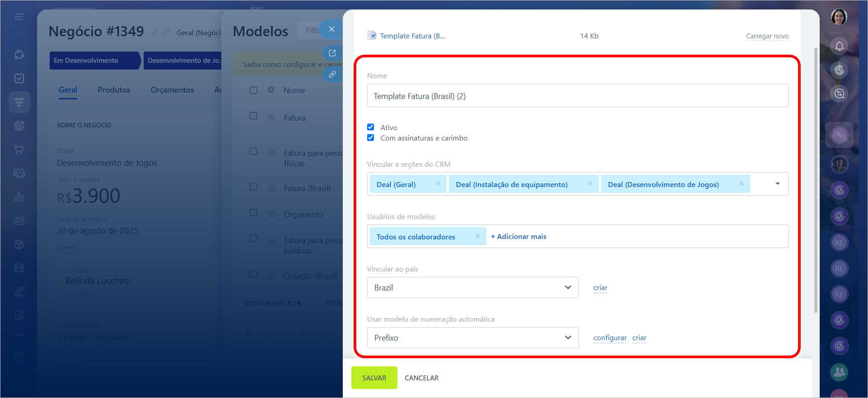Expand the CRM sections dropdown arrow

777,184
